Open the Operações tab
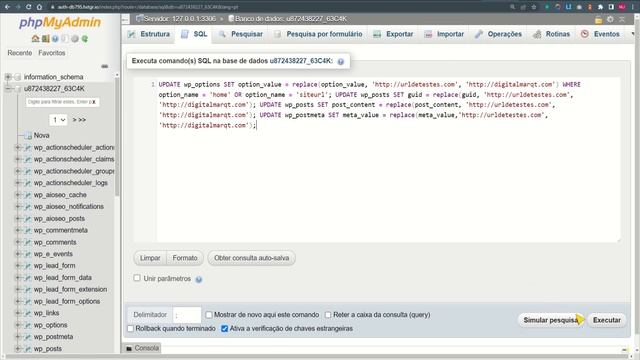This screenshot has width=640, height=360. tap(498, 34)
